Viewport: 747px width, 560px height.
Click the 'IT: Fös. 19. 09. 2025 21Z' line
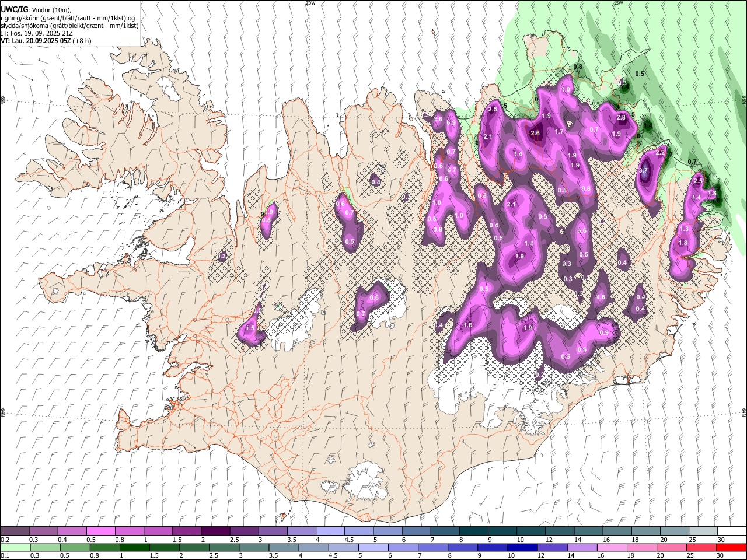tap(36, 34)
